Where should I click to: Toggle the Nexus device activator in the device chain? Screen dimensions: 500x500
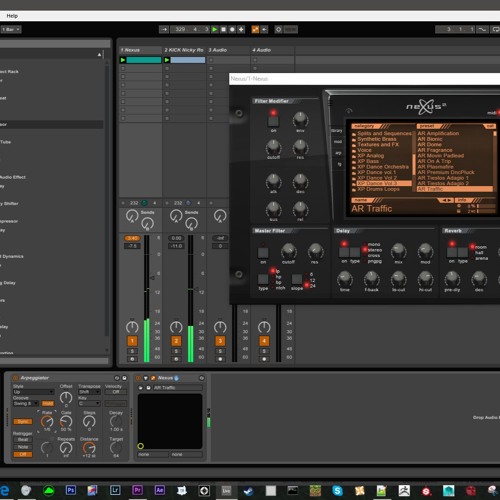[138, 378]
